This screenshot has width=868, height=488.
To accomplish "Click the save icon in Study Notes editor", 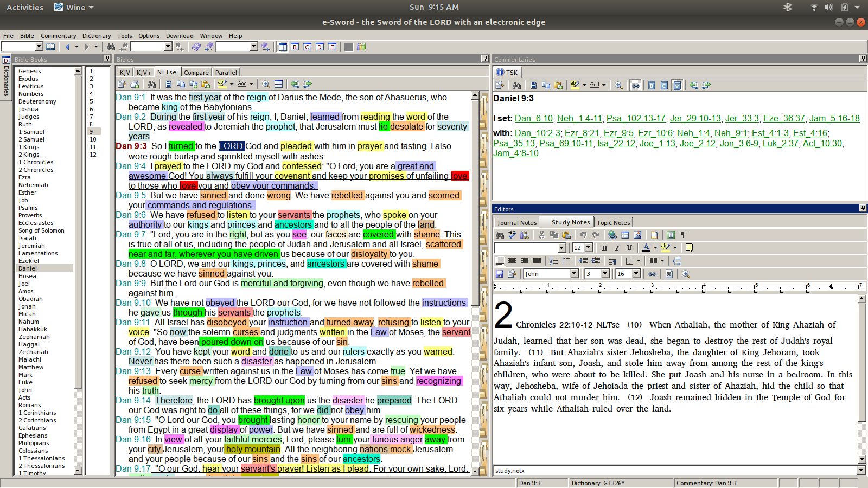I will (500, 274).
